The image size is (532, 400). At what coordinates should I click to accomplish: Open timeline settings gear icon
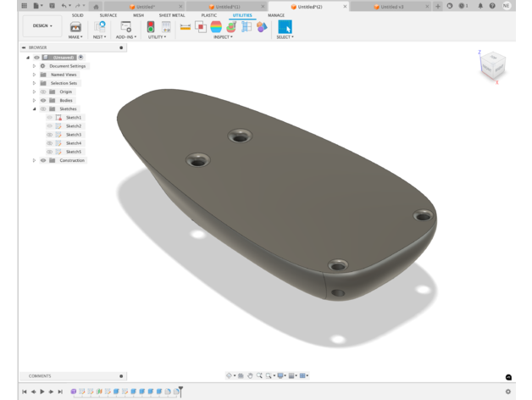point(508,392)
